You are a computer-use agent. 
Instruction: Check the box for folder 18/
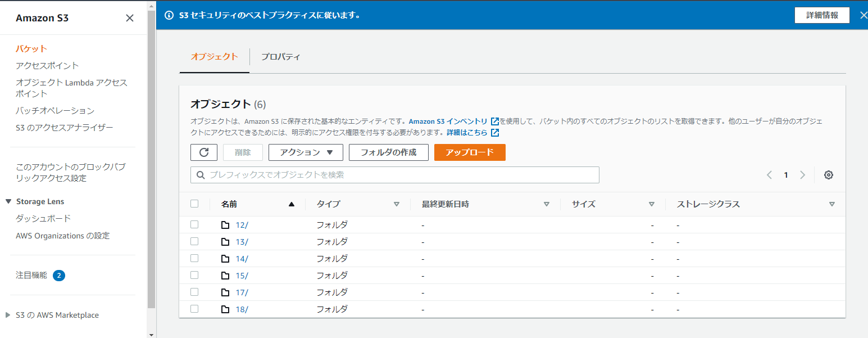point(194,309)
